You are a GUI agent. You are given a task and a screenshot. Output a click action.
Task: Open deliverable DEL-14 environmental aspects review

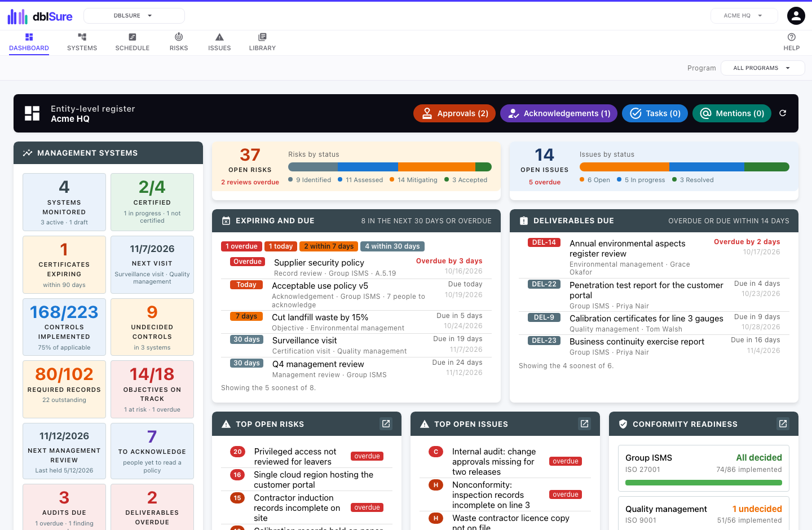click(x=654, y=257)
